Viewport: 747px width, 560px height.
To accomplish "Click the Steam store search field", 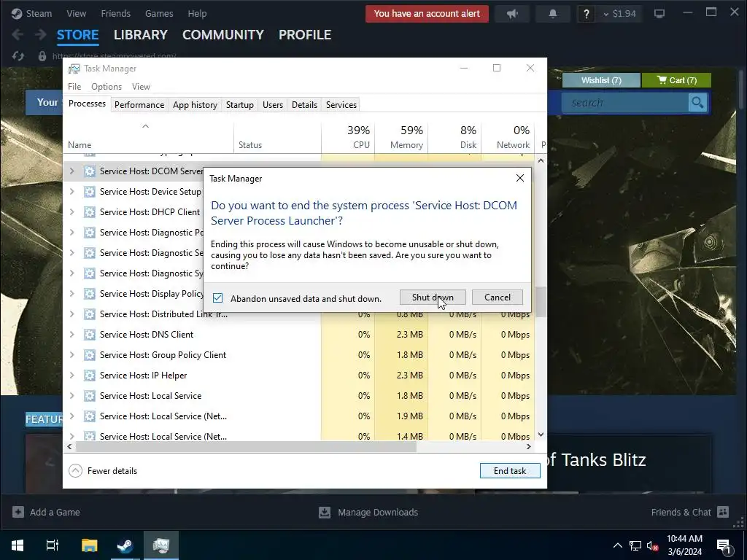I will (x=625, y=102).
